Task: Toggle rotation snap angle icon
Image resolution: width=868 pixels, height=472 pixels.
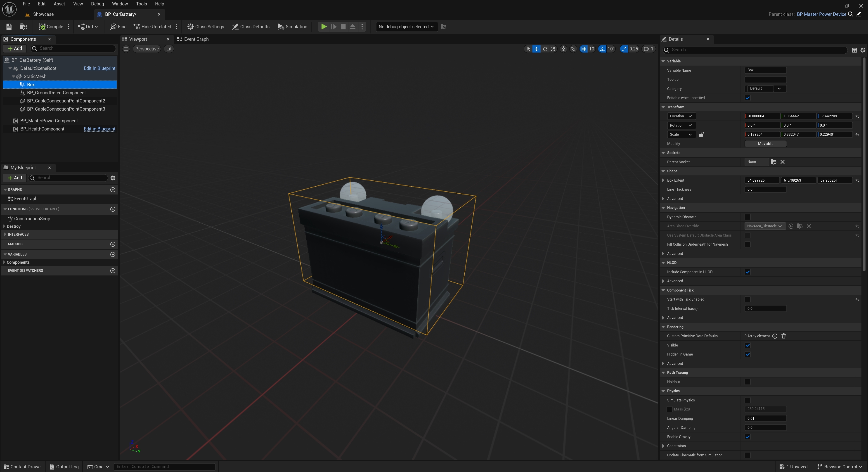Action: tap(603, 49)
